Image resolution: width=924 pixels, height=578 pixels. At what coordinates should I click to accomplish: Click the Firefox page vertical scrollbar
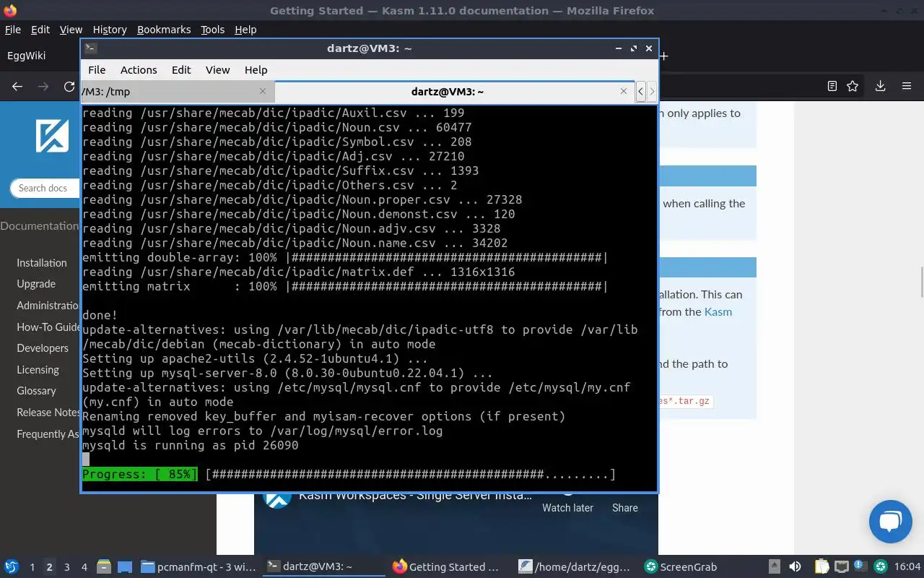point(921,282)
